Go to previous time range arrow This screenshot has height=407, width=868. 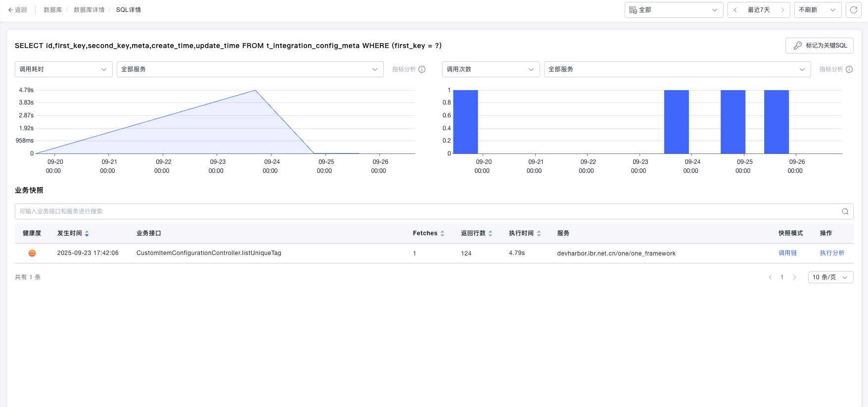click(x=735, y=10)
